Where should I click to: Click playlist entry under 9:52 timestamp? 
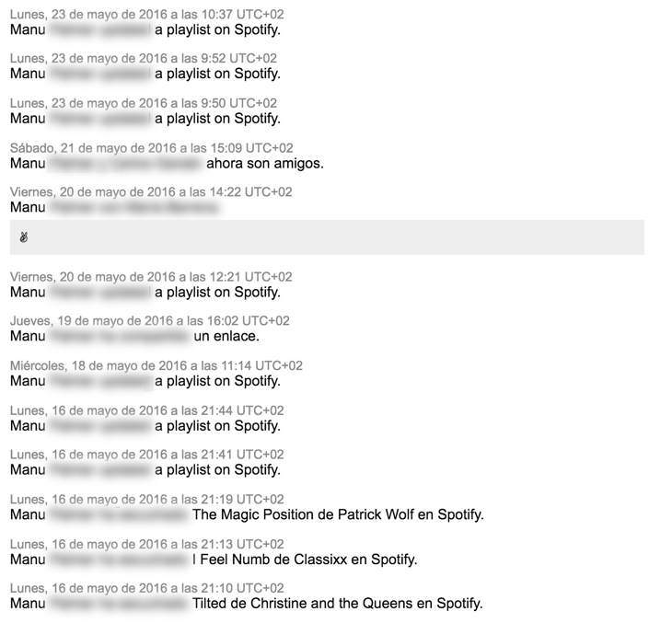[x=145, y=74]
